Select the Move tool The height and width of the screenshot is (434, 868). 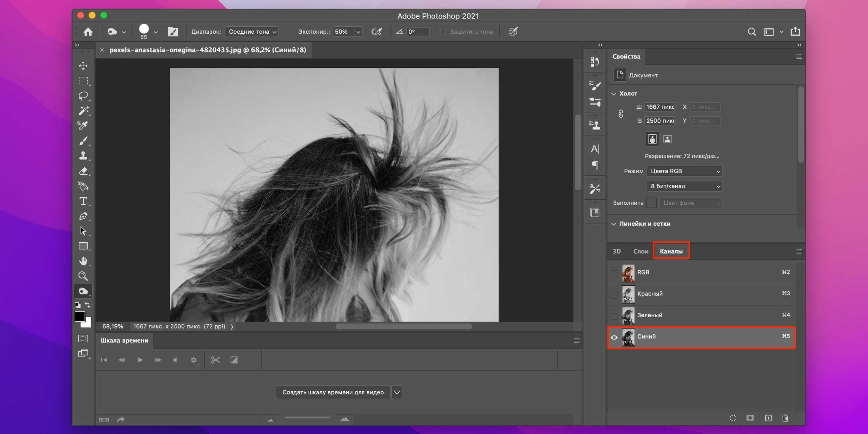[x=83, y=66]
